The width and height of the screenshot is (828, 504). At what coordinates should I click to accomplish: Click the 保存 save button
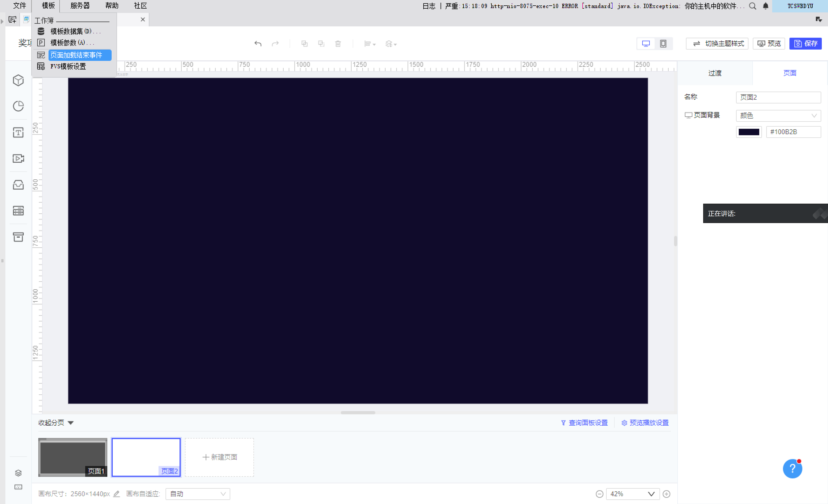pos(805,44)
